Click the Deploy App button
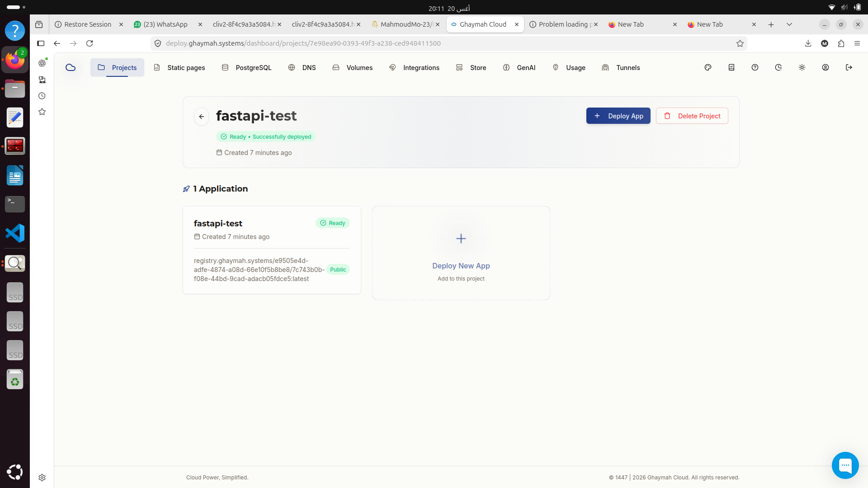868x488 pixels. (618, 116)
